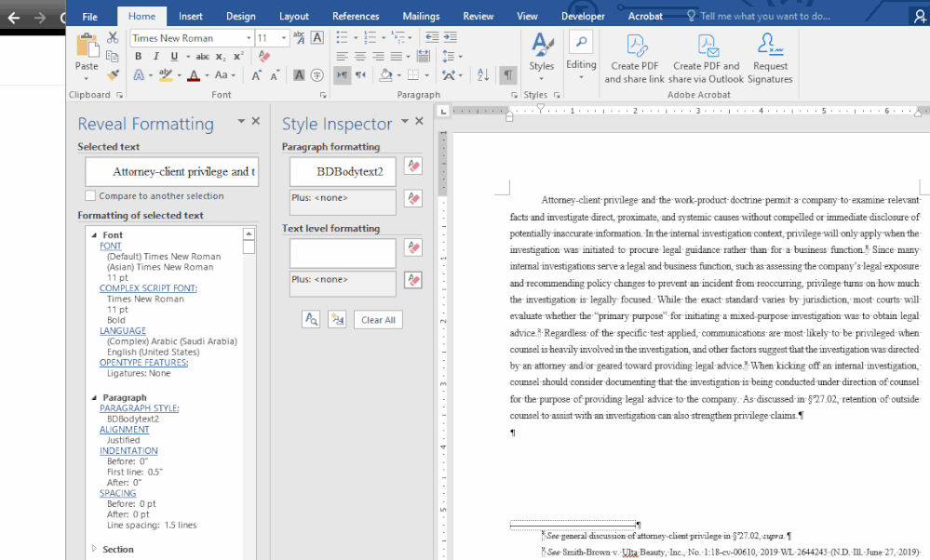The height and width of the screenshot is (560, 930).
Task: Open the Editing dropdown in ribbon
Action: pos(581,63)
